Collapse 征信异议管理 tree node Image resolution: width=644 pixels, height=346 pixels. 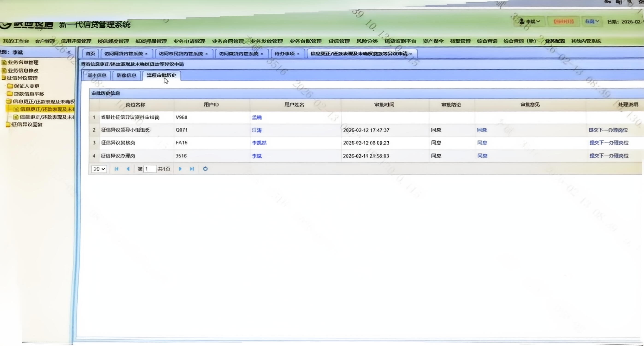(22, 78)
